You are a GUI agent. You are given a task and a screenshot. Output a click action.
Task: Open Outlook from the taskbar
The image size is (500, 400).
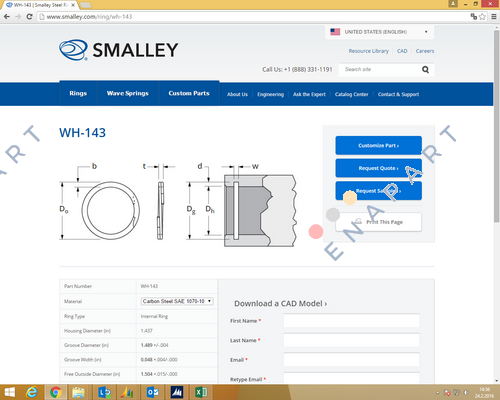[153, 392]
